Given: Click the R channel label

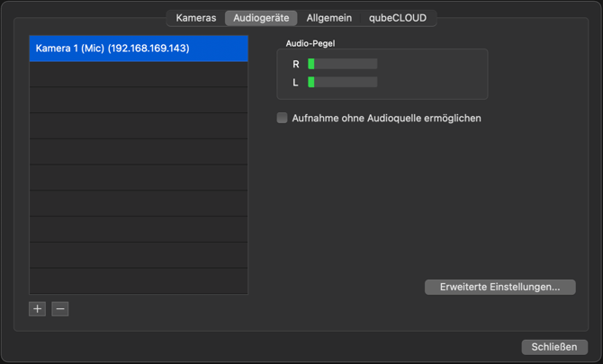Looking at the screenshot, I should click(x=296, y=64).
